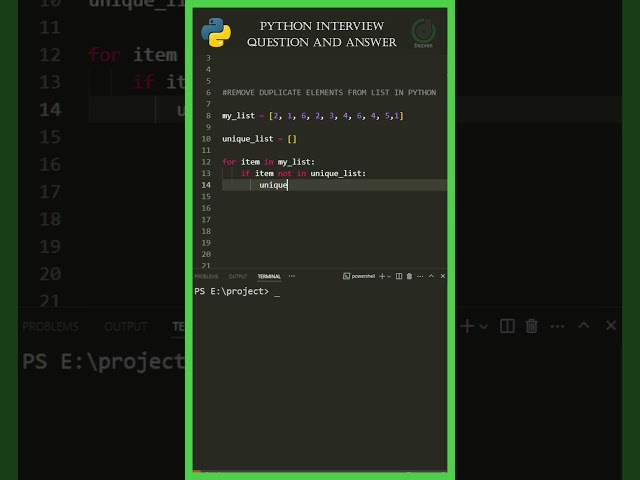Click line number 20 in center editor
The height and width of the screenshot is (480, 640).
(206, 254)
